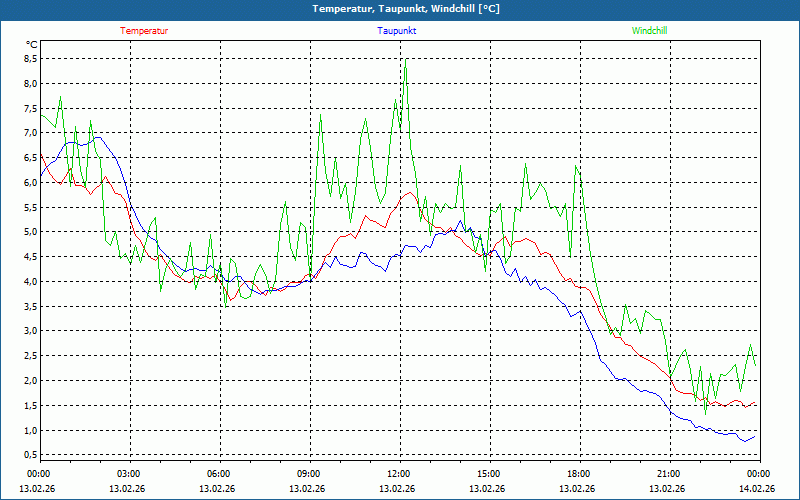Click the green Windchill legend label
Image resolution: width=800 pixels, height=500 pixels.
(649, 31)
